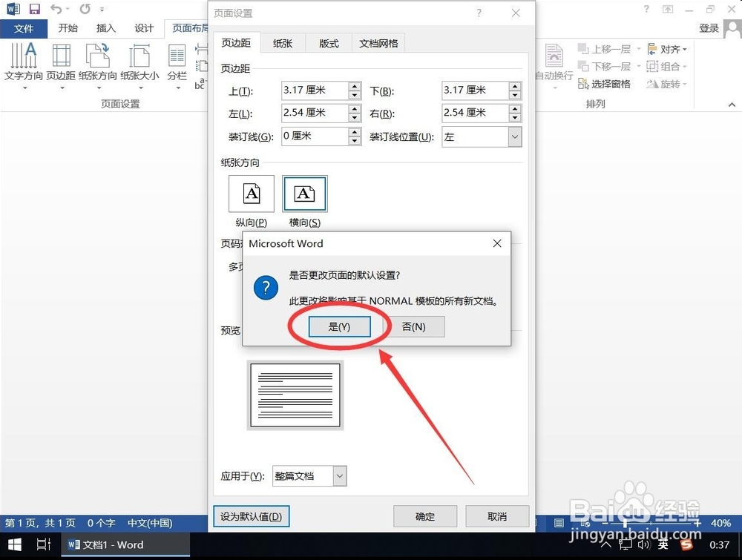742x560 pixels.
Task: Open 自动换行 (Wrap Text) options
Action: [555, 67]
